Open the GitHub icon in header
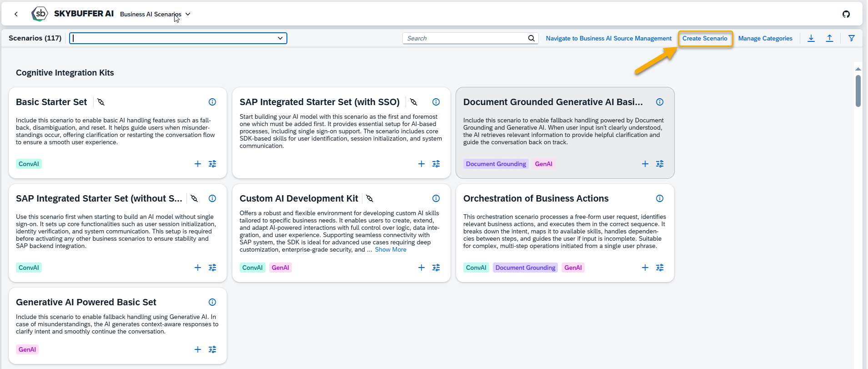The height and width of the screenshot is (369, 868). click(846, 14)
